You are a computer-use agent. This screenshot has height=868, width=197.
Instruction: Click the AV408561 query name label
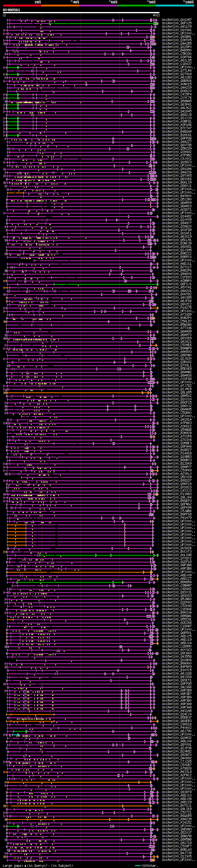tap(11, 10)
